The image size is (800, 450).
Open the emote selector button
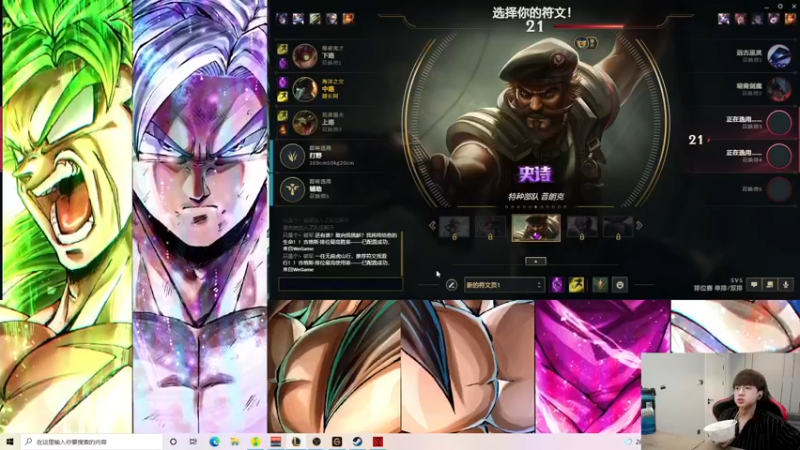[620, 285]
